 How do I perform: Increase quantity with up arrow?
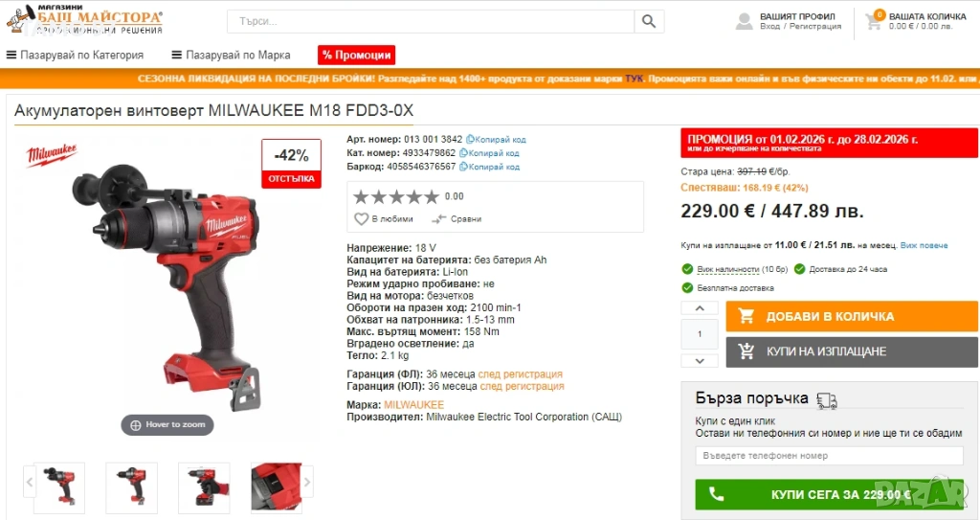(x=700, y=307)
